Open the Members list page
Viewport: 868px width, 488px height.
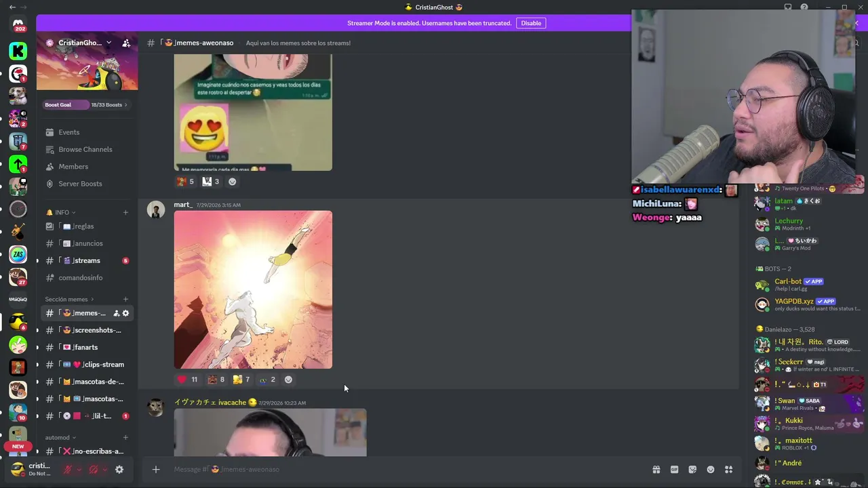[87, 167]
